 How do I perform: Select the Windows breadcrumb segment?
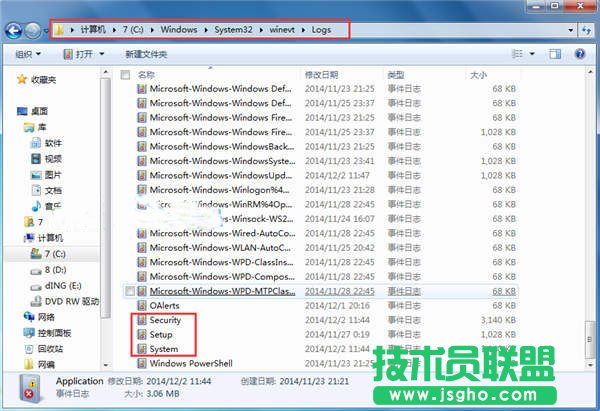(x=179, y=29)
